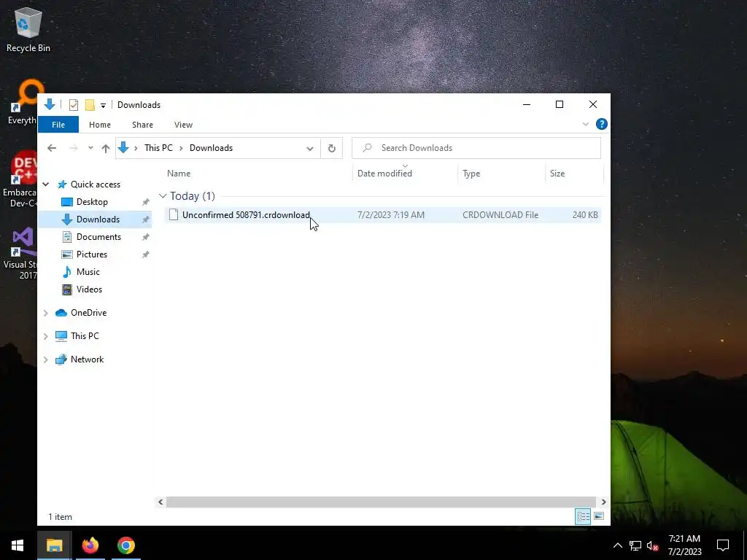Open Videos in the navigation pane
The image size is (747, 560).
tap(89, 289)
